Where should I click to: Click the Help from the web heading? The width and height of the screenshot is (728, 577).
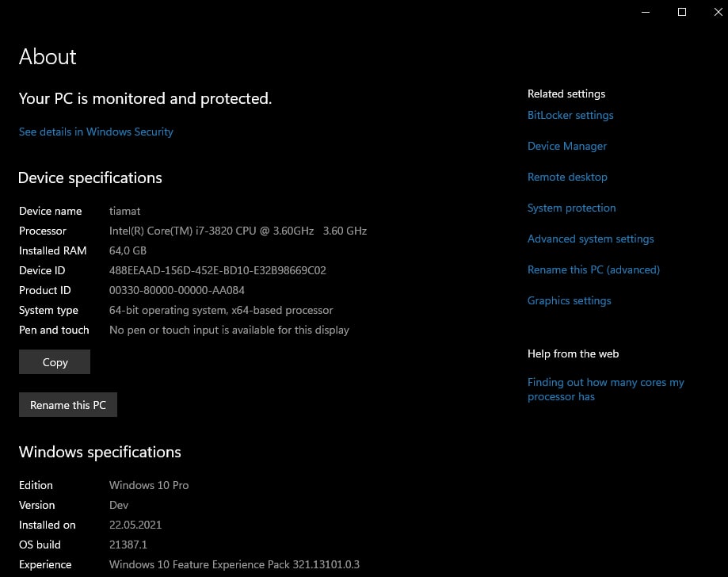click(x=573, y=353)
